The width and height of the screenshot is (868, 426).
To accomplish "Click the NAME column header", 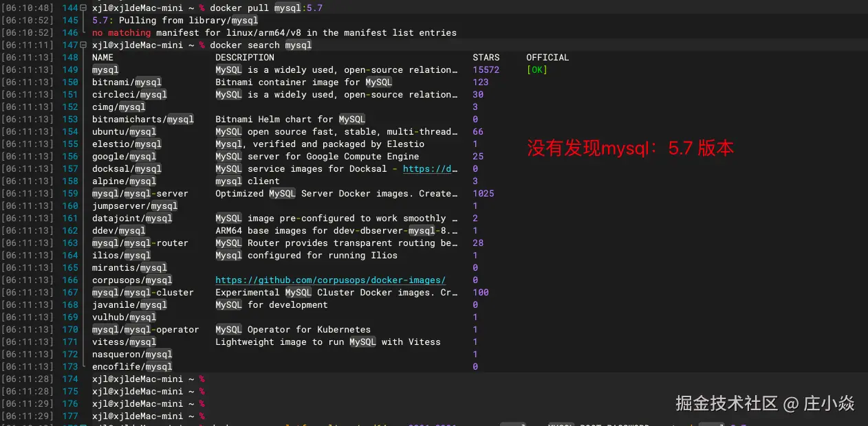I will tap(102, 58).
